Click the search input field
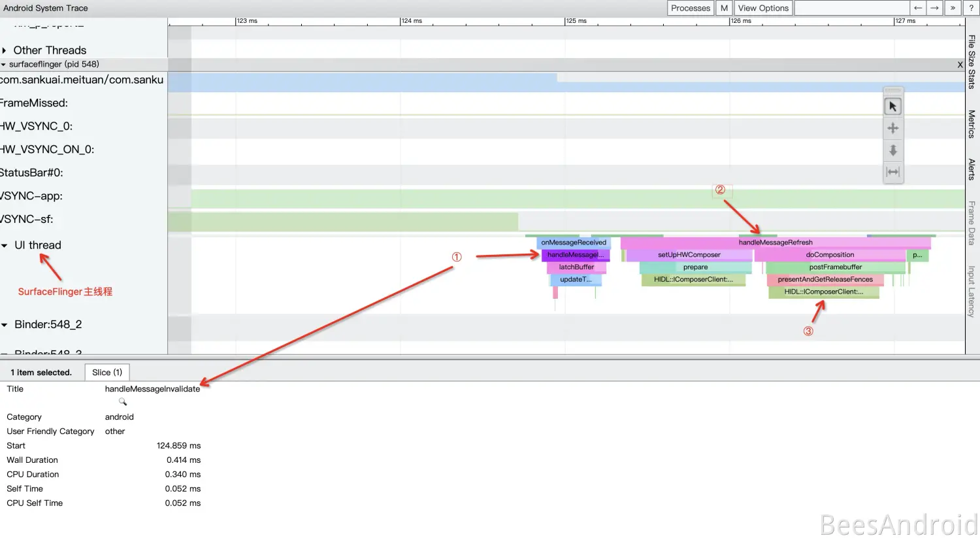Image resolution: width=980 pixels, height=538 pixels. 851,8
